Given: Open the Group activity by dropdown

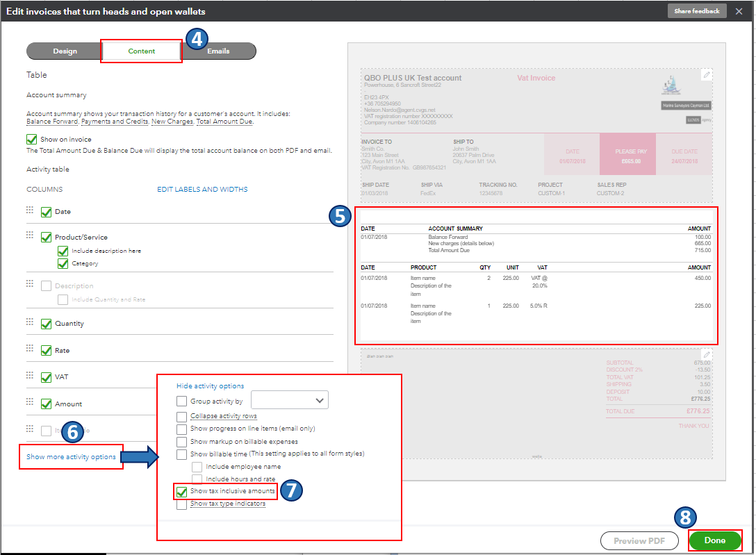Looking at the screenshot, I should tap(289, 400).
